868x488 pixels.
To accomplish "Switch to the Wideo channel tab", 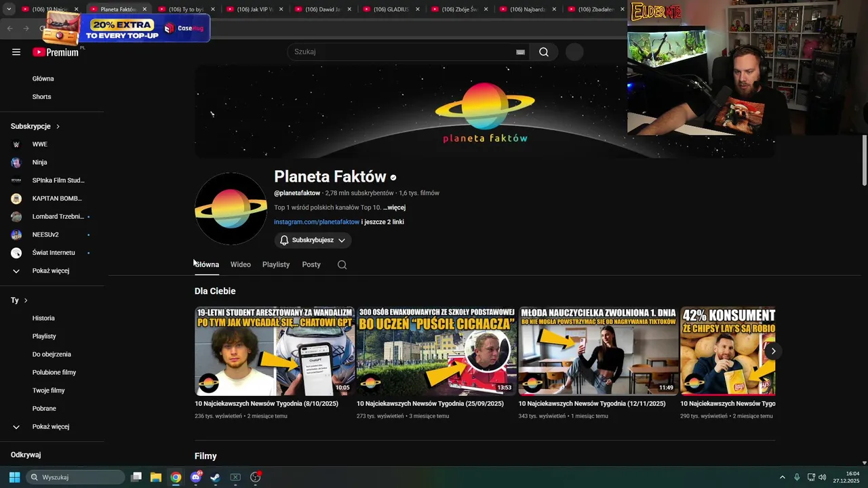I will click(241, 265).
